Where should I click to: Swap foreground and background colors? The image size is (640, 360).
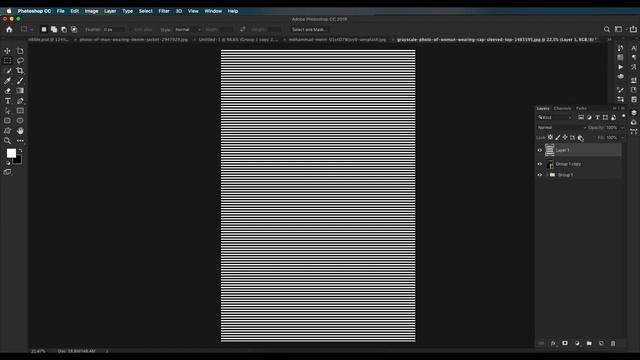[x=20, y=151]
